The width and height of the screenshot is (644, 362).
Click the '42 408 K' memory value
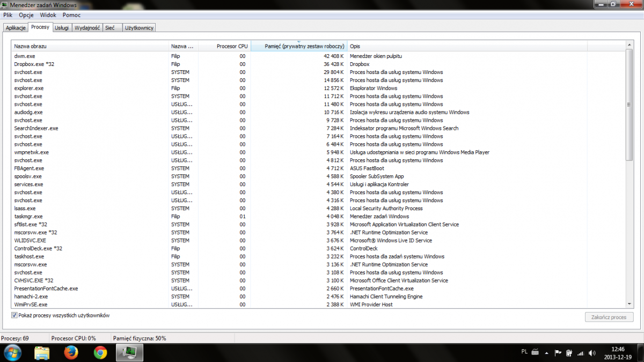333,56
